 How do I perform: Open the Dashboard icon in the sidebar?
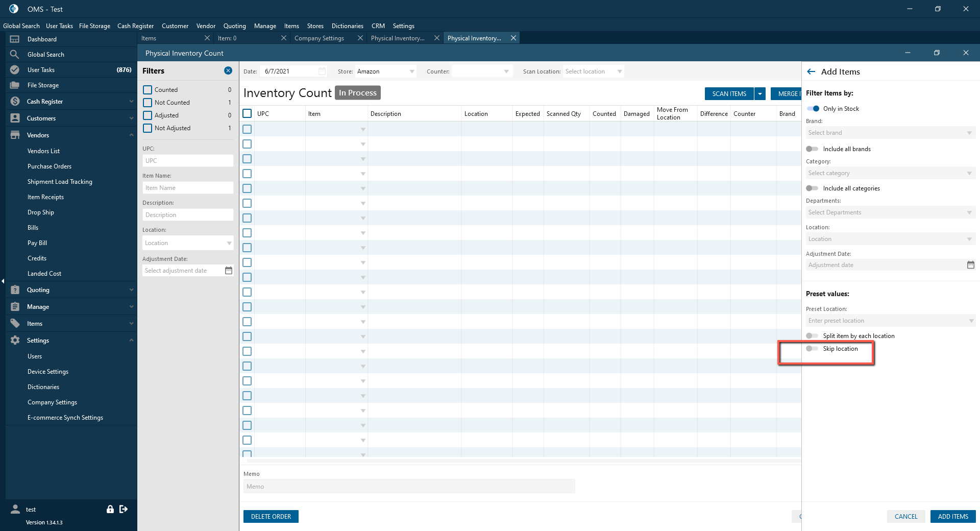15,39
